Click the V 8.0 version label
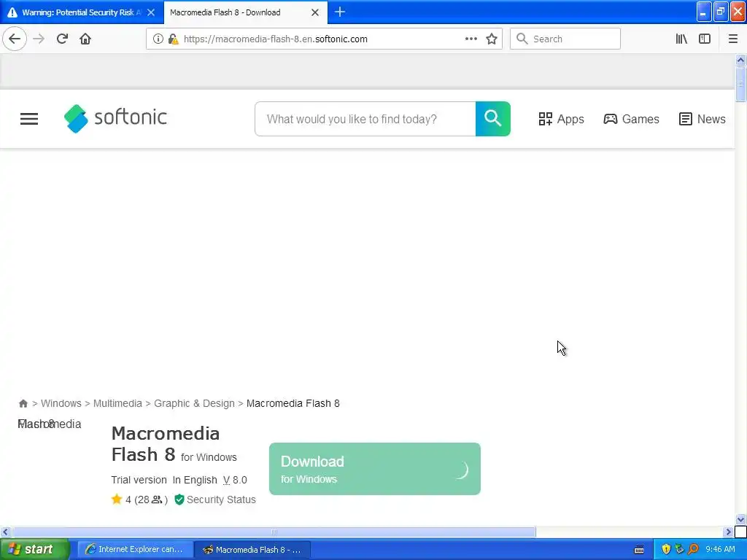Screen dimensions: 747x560 (235, 480)
